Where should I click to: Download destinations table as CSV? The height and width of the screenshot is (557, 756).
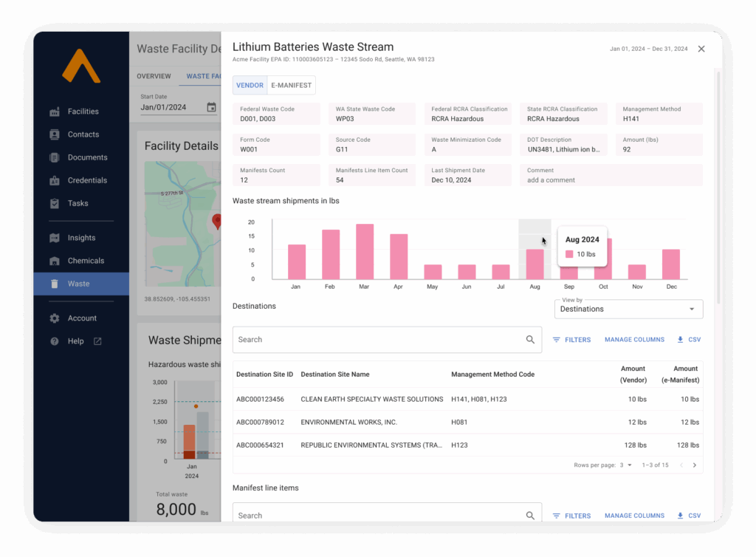pyautogui.click(x=689, y=340)
